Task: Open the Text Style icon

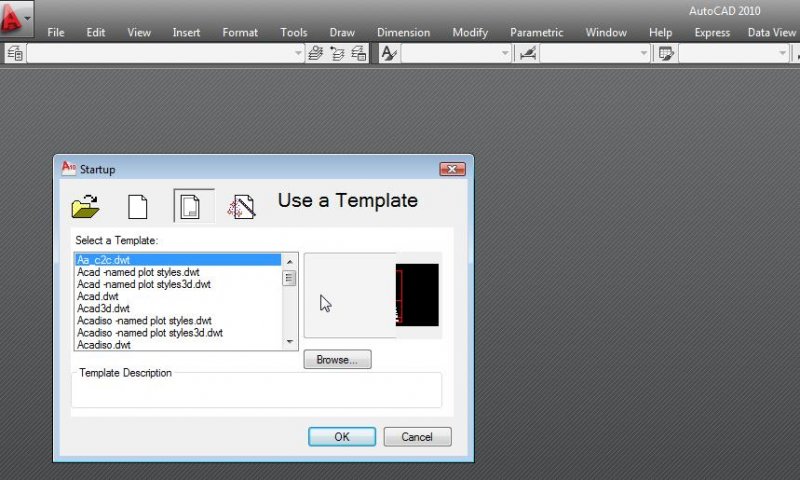Action: (x=389, y=53)
